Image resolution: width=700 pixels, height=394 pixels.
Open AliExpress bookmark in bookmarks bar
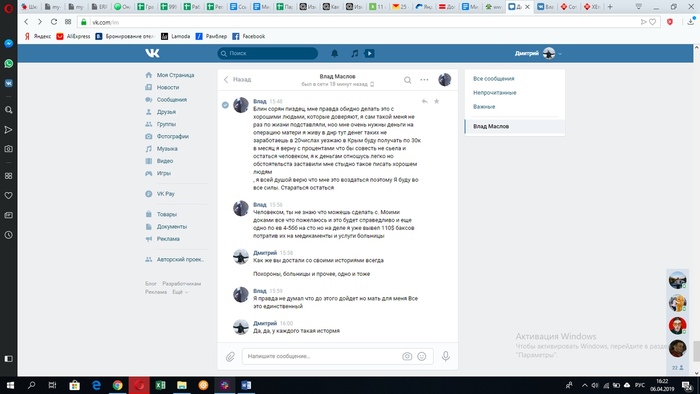(73, 37)
